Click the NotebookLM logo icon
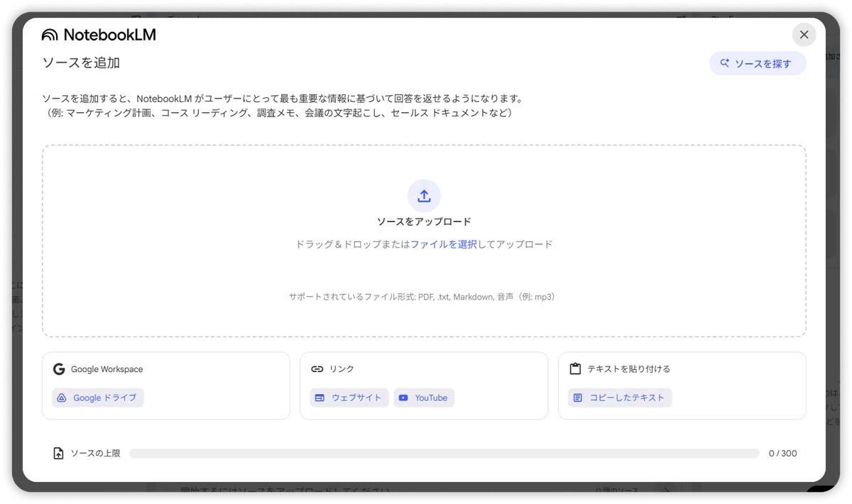This screenshot has height=504, width=852. tap(50, 35)
